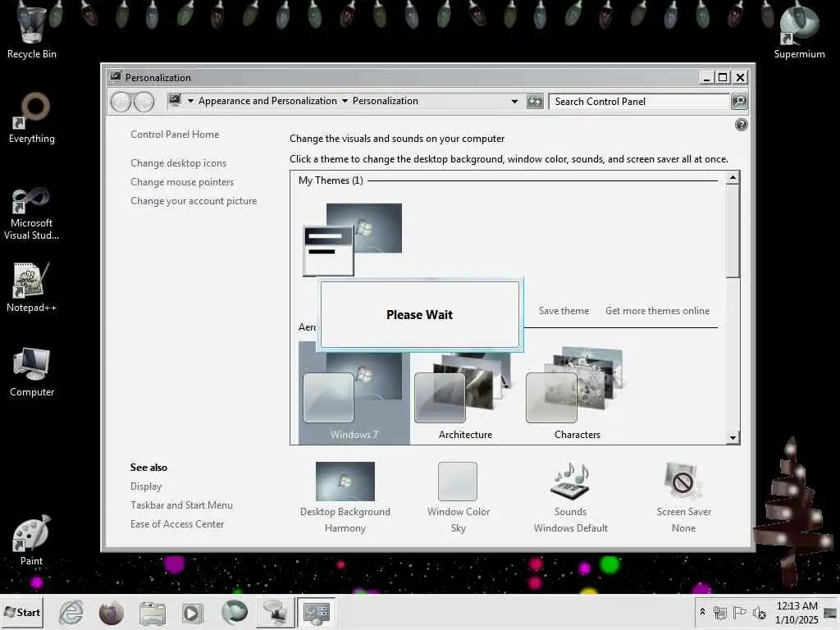
Task: Open Taskbar and Start Menu link
Action: (181, 505)
